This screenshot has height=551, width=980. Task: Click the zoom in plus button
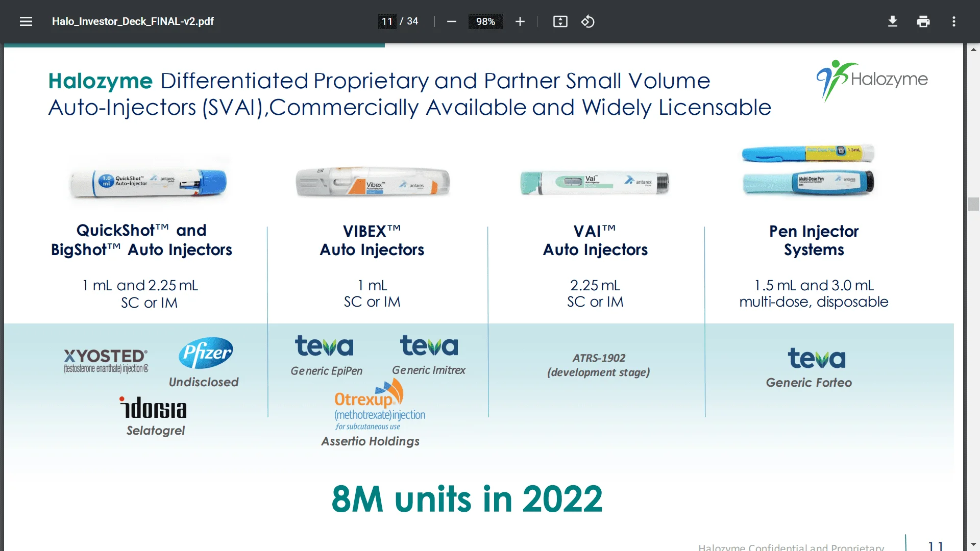click(520, 21)
